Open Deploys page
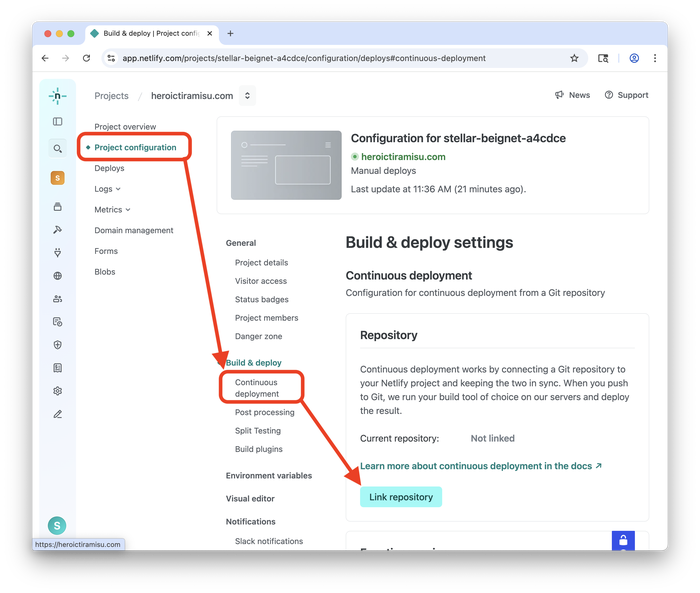 click(109, 168)
